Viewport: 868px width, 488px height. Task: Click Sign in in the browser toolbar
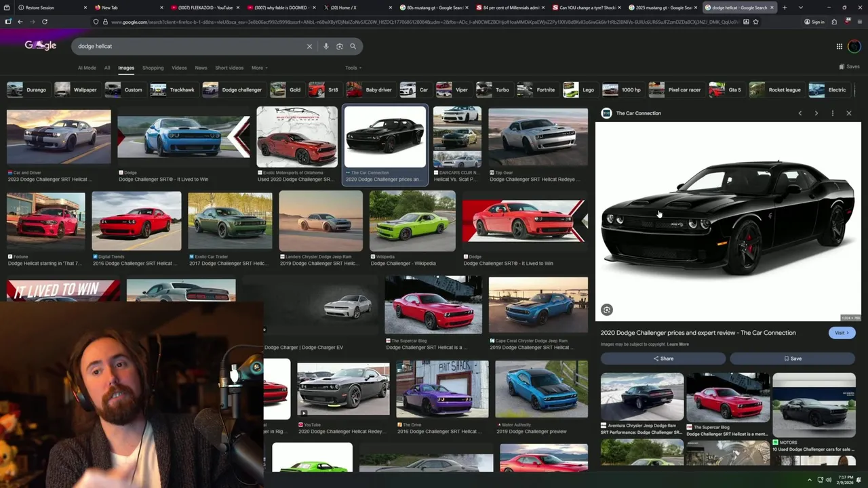(x=814, y=22)
